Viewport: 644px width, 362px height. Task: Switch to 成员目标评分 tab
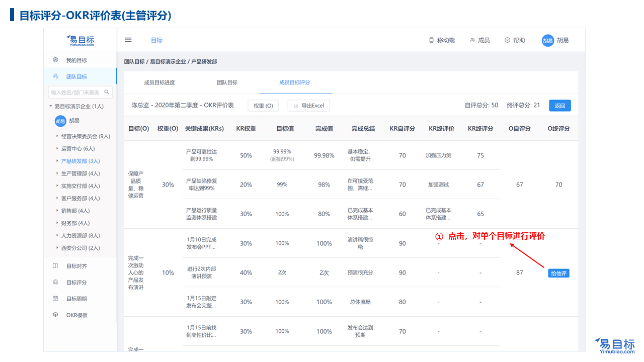[295, 82]
